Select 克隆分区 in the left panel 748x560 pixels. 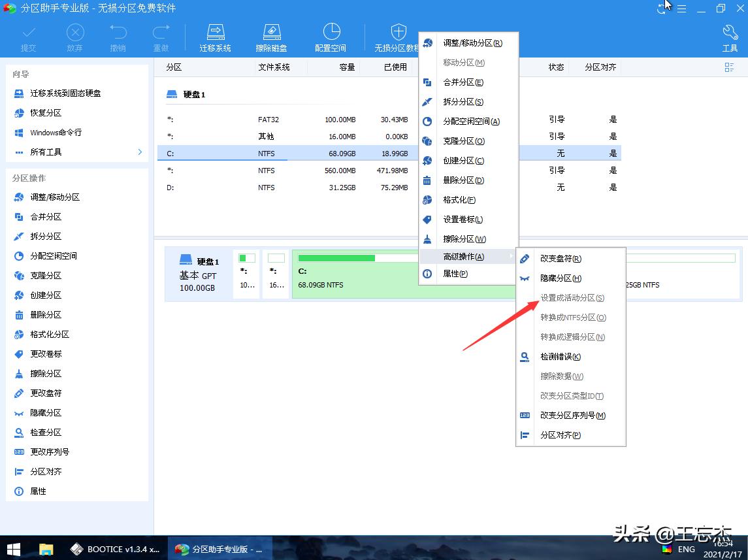46,276
